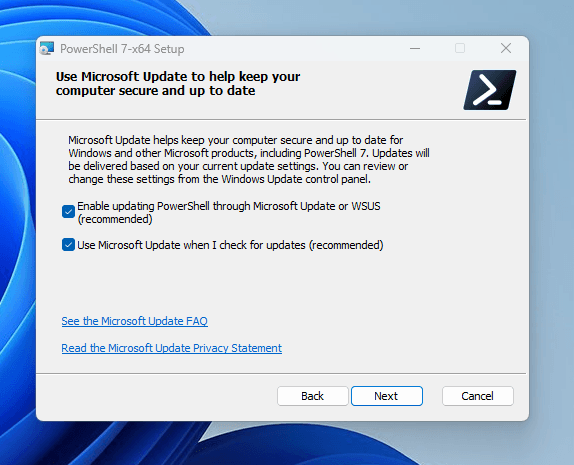Click the 'Use Microsoft Update when I check' label
The image size is (574, 465).
click(x=230, y=245)
